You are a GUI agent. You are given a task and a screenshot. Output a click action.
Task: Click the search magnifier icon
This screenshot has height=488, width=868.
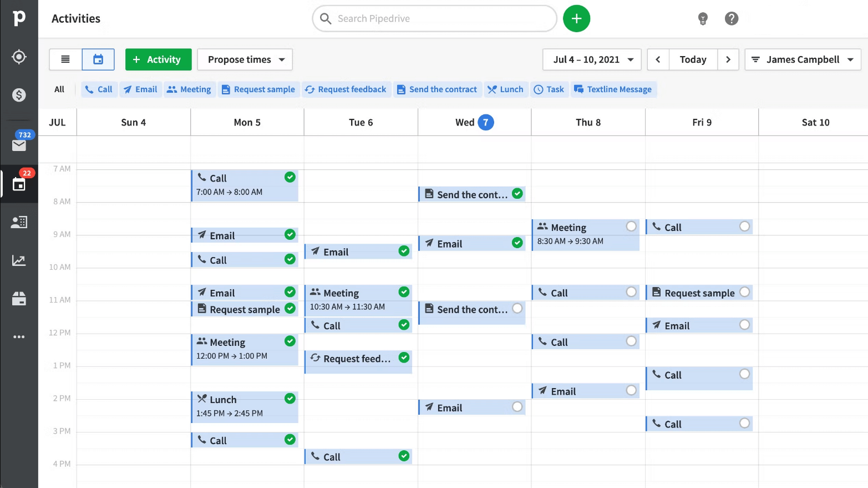click(326, 18)
